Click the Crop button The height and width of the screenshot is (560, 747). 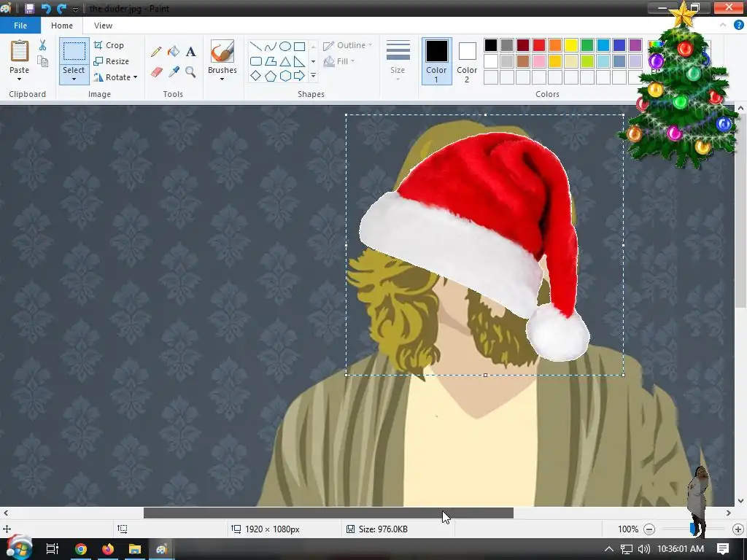[109, 45]
